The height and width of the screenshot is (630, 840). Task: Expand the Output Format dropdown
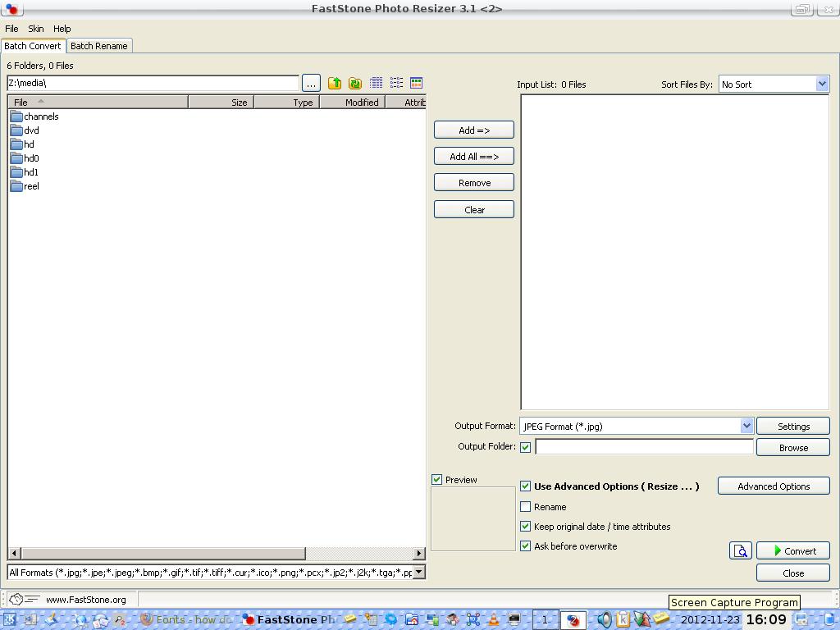[746, 426]
